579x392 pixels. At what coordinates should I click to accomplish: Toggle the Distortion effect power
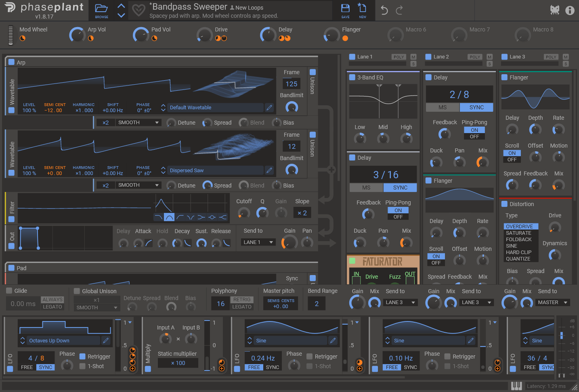pyautogui.click(x=504, y=204)
